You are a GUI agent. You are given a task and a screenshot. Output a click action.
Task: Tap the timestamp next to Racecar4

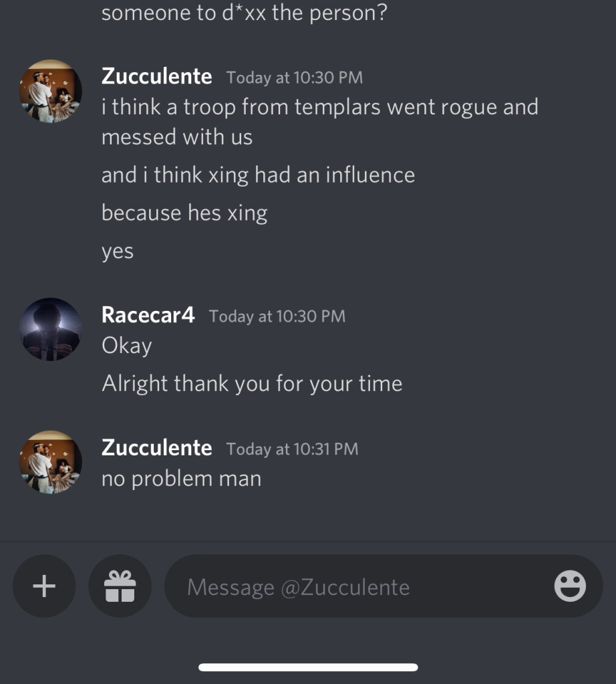click(x=277, y=316)
